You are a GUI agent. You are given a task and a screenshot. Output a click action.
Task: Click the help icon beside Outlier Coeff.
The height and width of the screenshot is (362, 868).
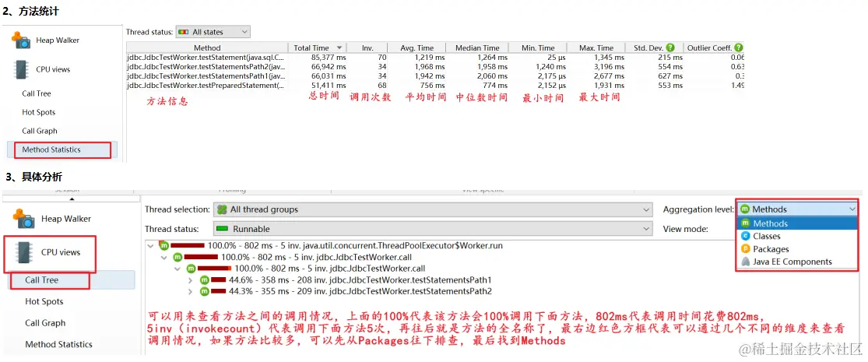point(738,47)
